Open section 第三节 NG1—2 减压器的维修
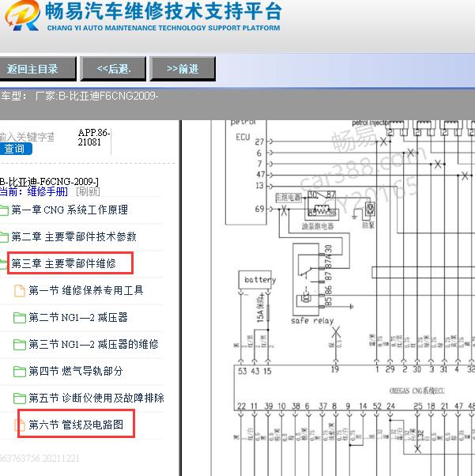Screen dimensions: 475x476 (93, 344)
